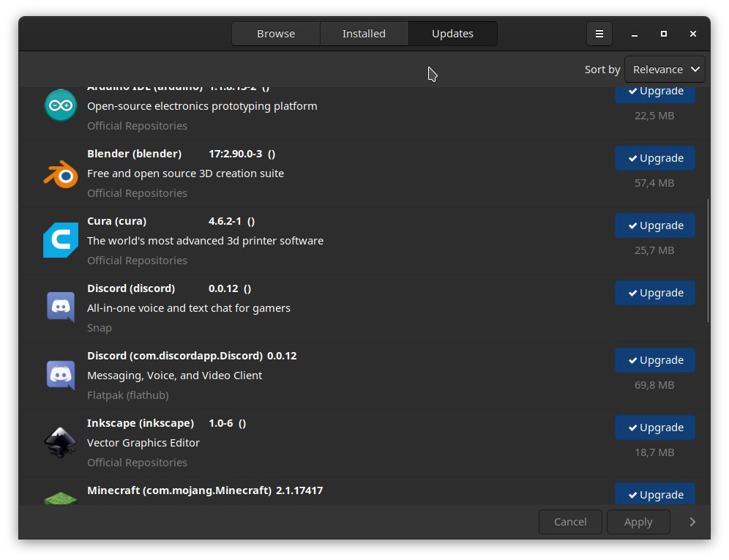Click Official Repositories label under Inkscape
Image resolution: width=729 pixels, height=560 pixels.
click(137, 463)
